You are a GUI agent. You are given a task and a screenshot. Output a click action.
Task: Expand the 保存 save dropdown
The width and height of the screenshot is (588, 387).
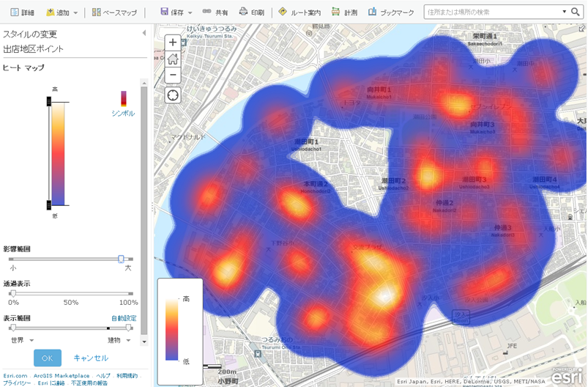click(176, 12)
